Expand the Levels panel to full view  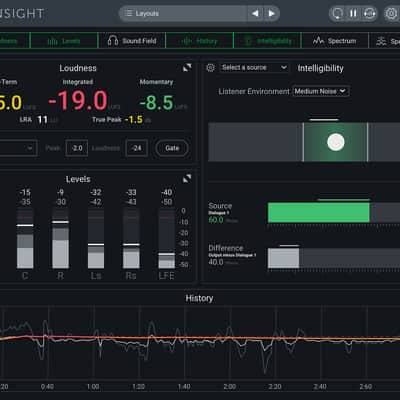point(187,179)
